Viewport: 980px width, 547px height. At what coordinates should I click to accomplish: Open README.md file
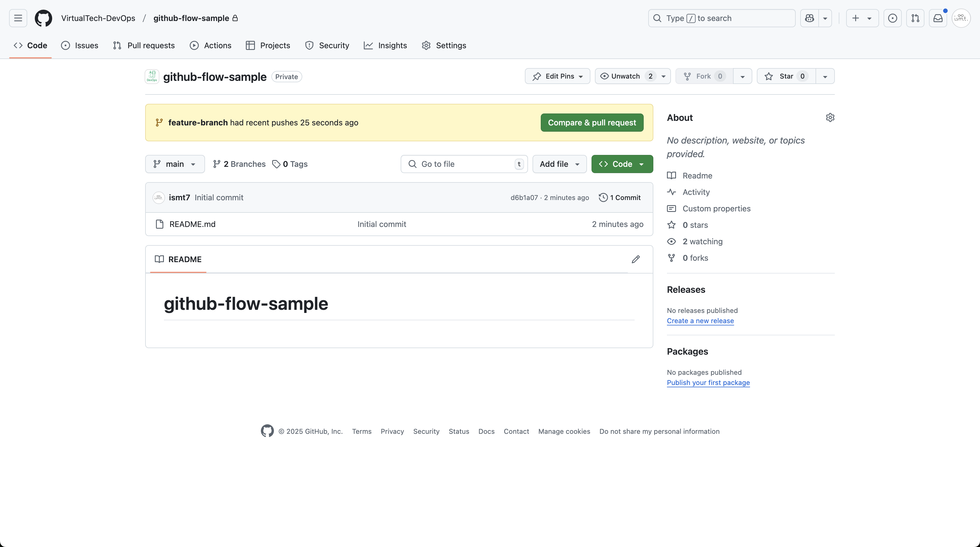(192, 224)
